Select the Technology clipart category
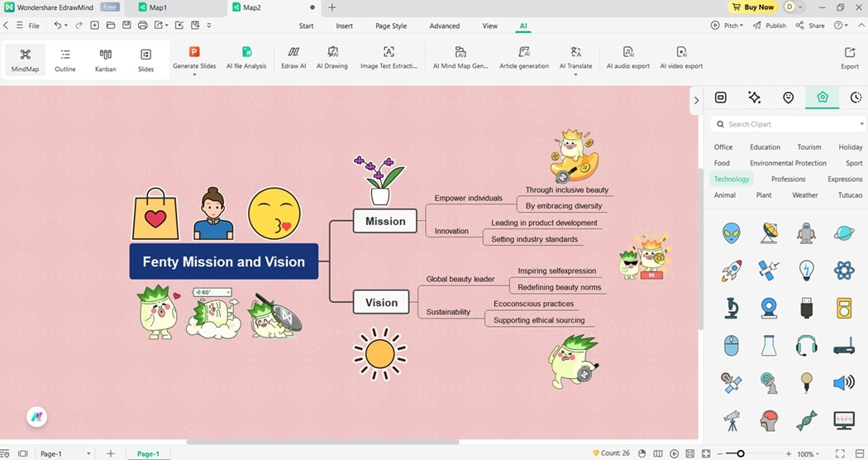The width and height of the screenshot is (868, 460). (732, 179)
